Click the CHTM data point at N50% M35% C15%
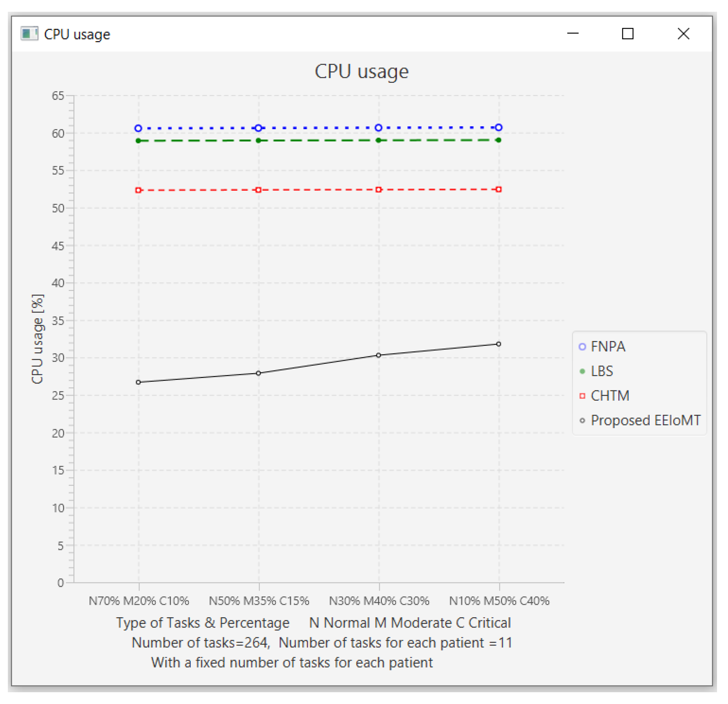Screen dimensions: 728x704 (258, 190)
